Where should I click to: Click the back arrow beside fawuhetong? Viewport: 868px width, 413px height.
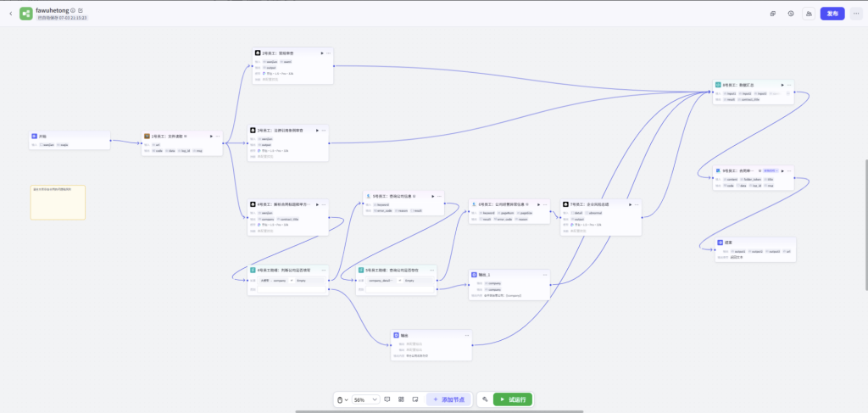[x=10, y=14]
